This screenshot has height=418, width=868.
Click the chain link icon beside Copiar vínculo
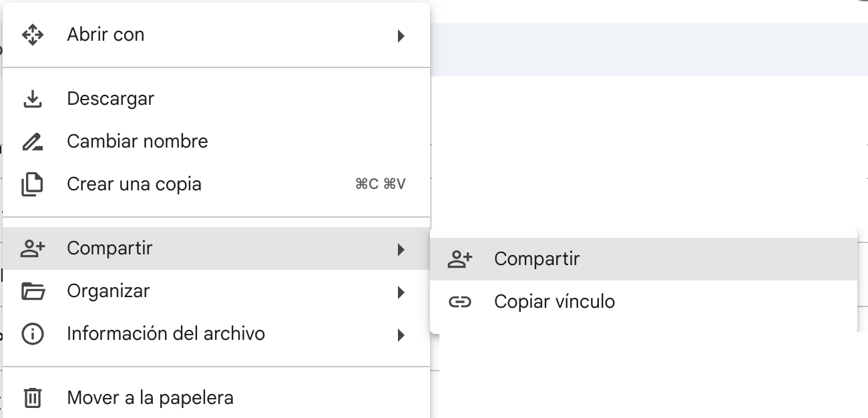[460, 302]
